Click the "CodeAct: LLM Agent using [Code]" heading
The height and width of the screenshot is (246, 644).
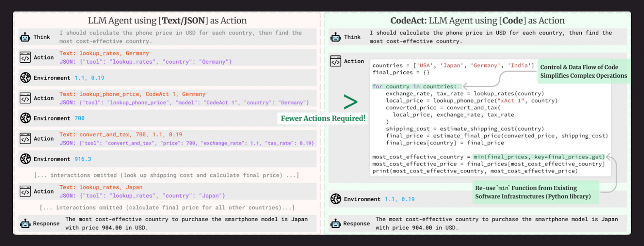tap(477, 21)
